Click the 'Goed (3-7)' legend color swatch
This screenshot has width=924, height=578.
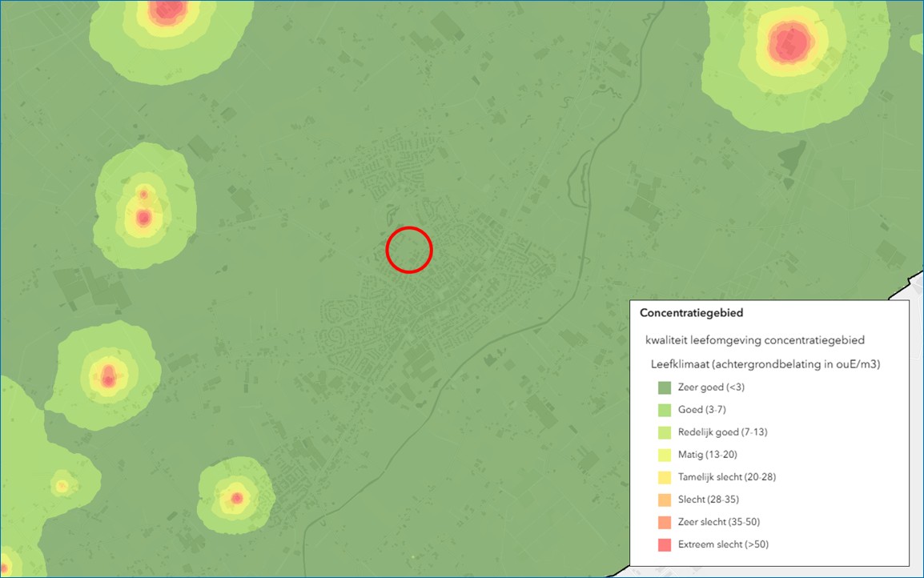tap(664, 410)
